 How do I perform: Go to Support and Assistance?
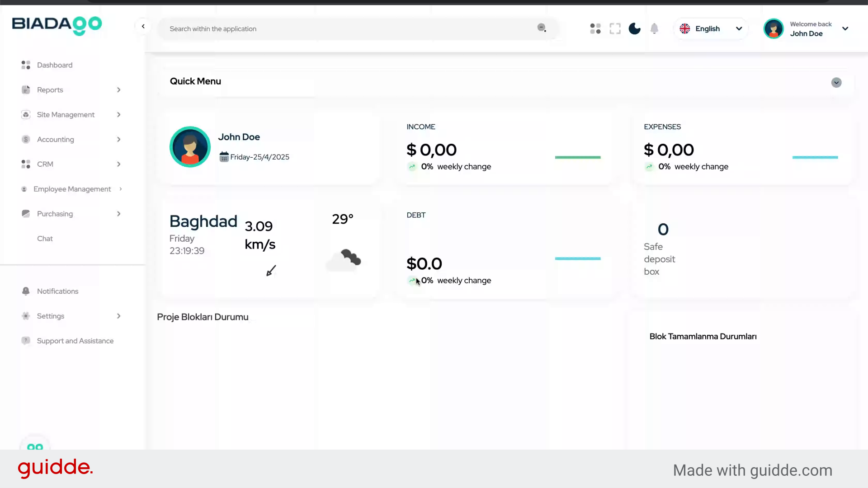[x=75, y=341]
